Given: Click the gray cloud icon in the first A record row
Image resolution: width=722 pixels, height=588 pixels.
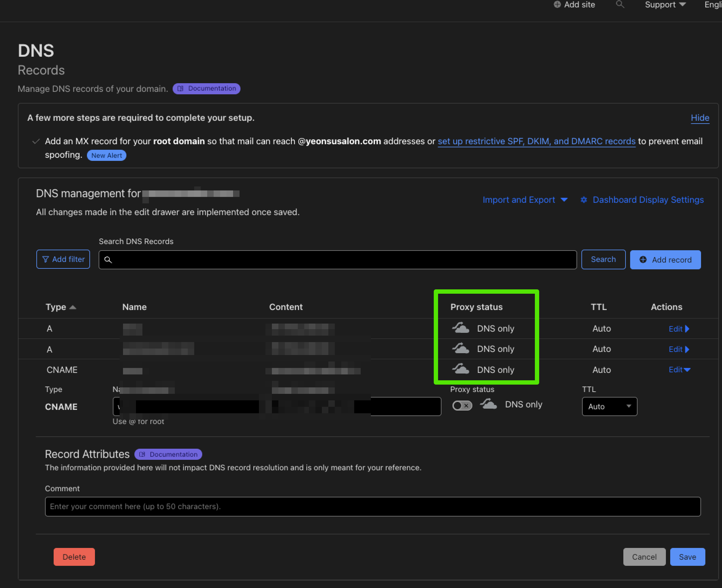Looking at the screenshot, I should 461,328.
